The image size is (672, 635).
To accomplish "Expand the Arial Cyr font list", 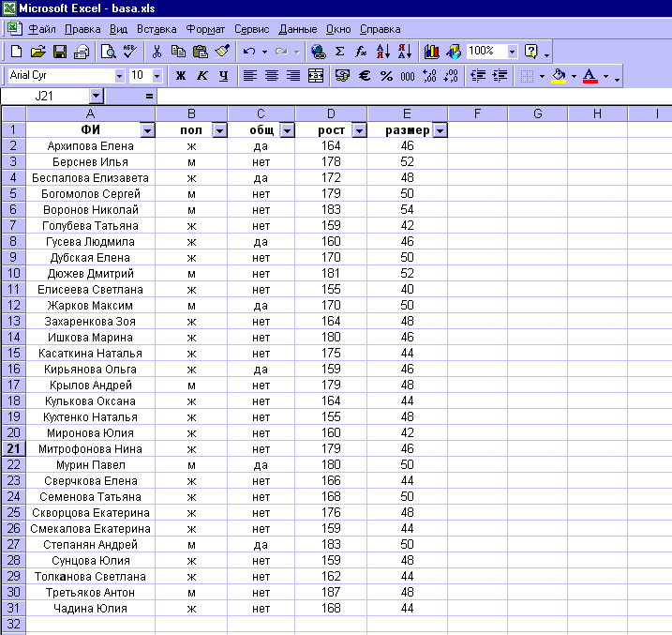I will (120, 76).
